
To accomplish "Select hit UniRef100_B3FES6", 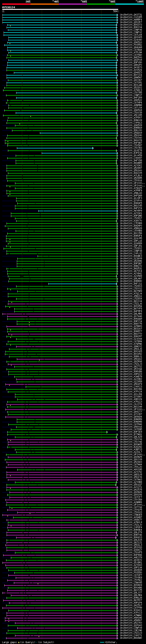I will (x=131, y=153).
